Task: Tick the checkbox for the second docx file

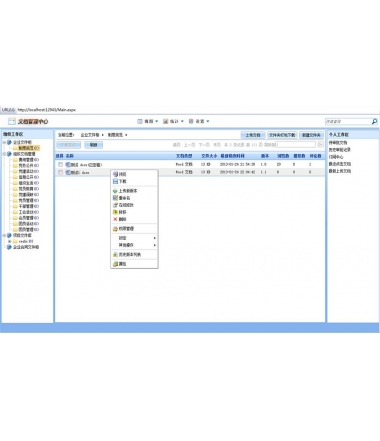Action: pyautogui.click(x=60, y=172)
